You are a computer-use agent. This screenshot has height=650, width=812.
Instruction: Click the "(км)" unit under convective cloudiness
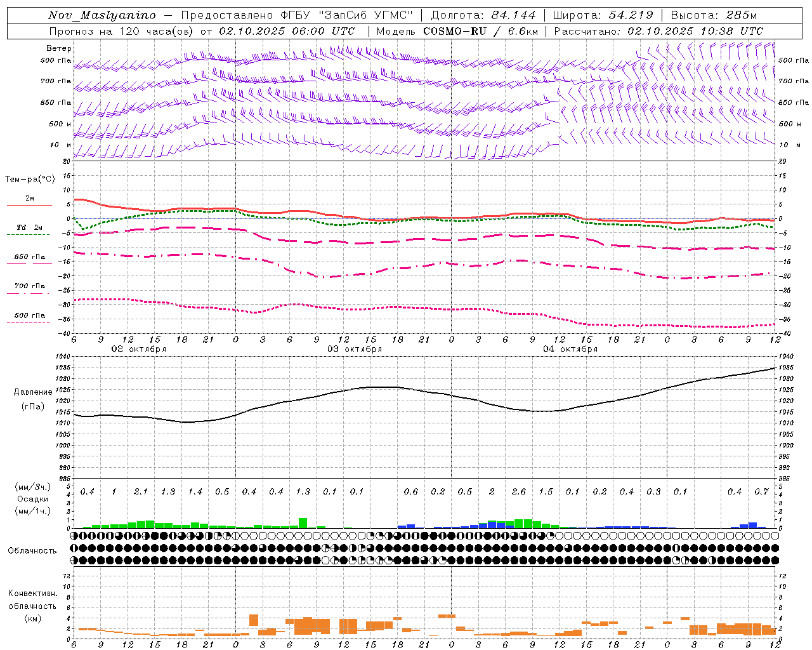point(32,618)
